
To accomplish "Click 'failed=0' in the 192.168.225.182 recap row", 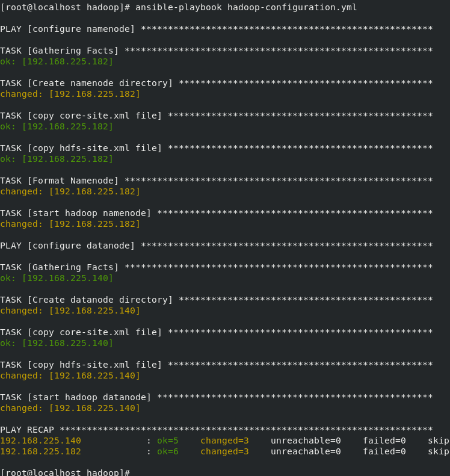I will (x=384, y=451).
